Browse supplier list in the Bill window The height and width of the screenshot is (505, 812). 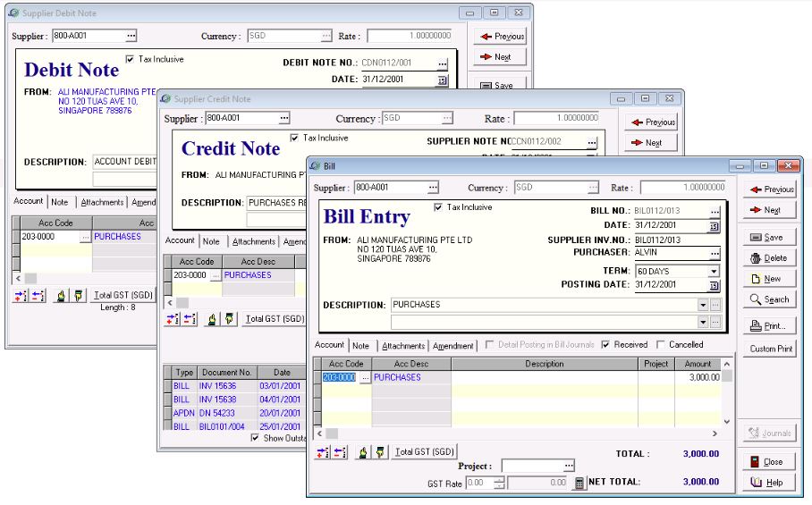(433, 188)
